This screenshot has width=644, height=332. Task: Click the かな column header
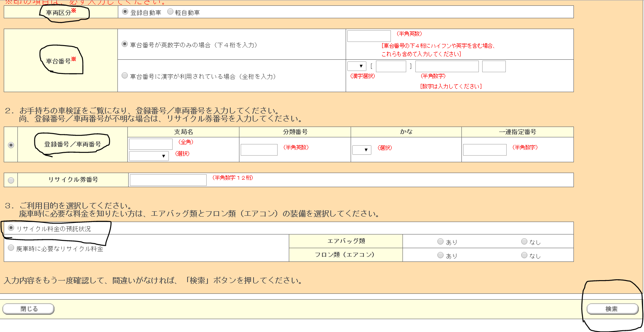[406, 132]
